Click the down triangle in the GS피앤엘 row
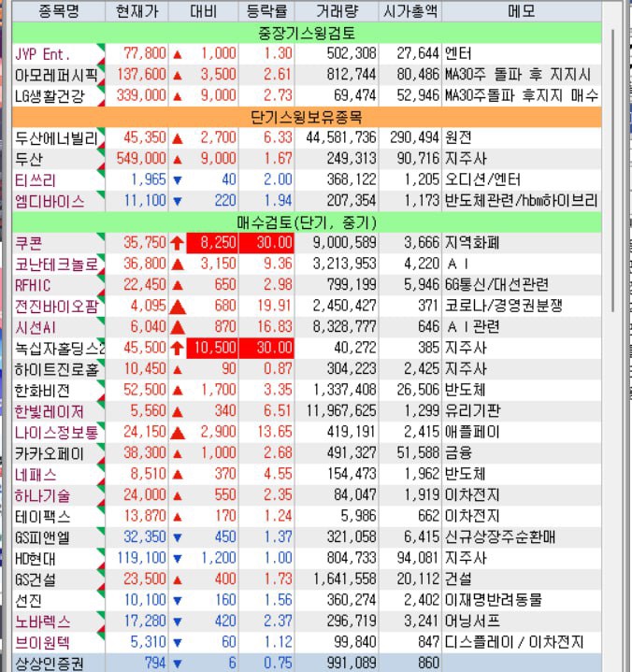 [177, 537]
